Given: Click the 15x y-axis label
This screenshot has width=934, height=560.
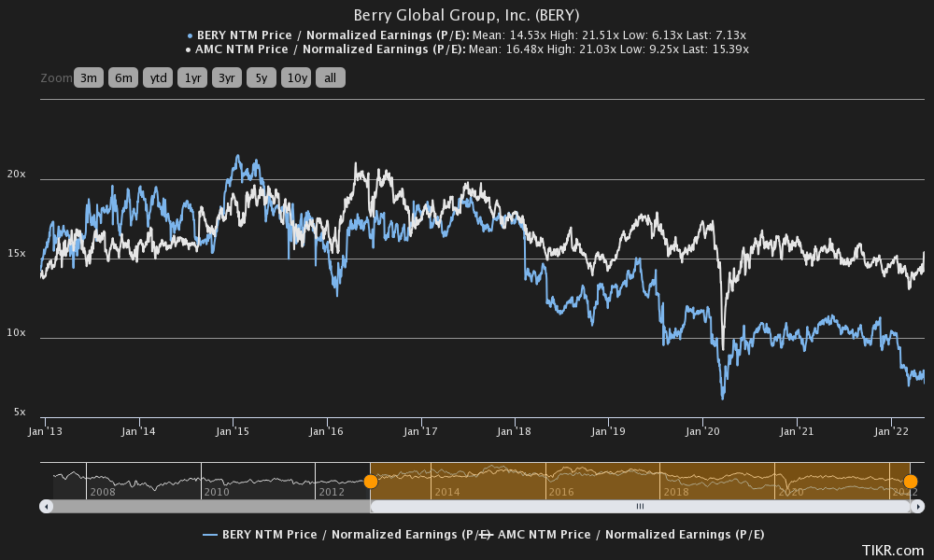Looking at the screenshot, I should (17, 254).
